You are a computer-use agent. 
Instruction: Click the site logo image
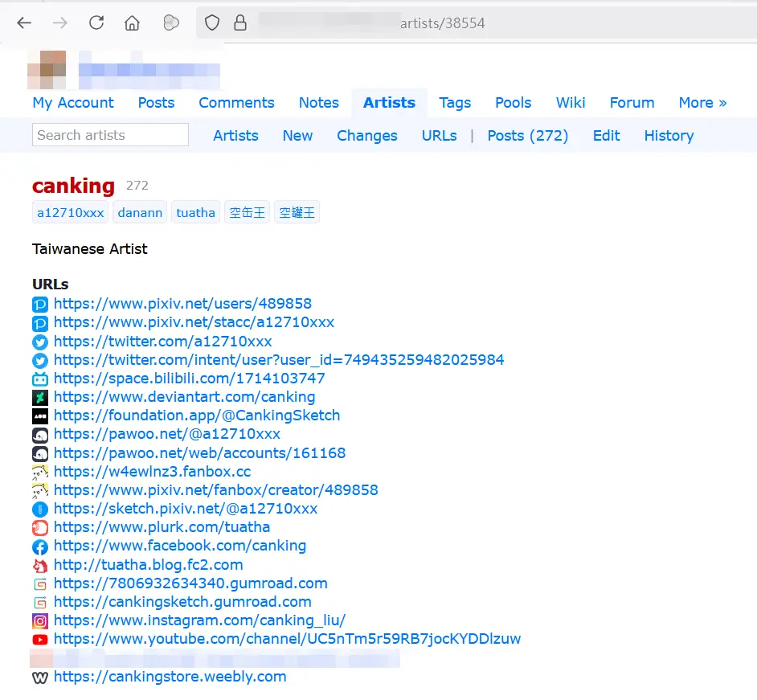[x=47, y=70]
